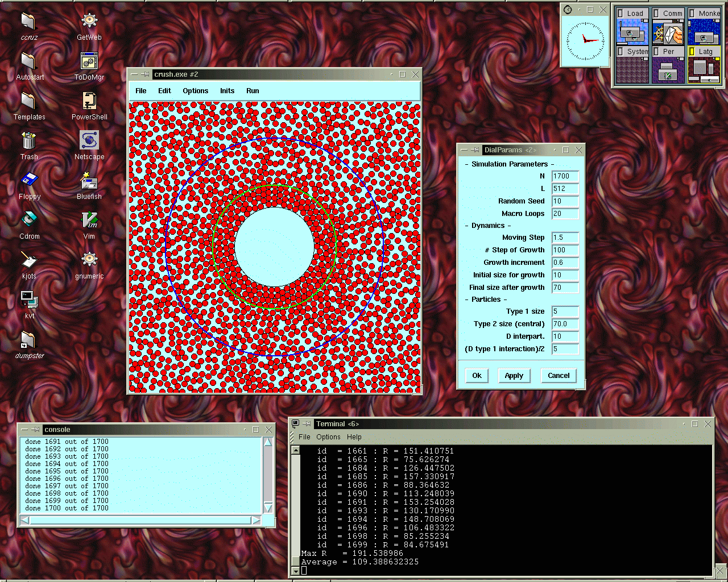Open the Help menu in Terminal window
The width and height of the screenshot is (728, 582).
pos(354,437)
